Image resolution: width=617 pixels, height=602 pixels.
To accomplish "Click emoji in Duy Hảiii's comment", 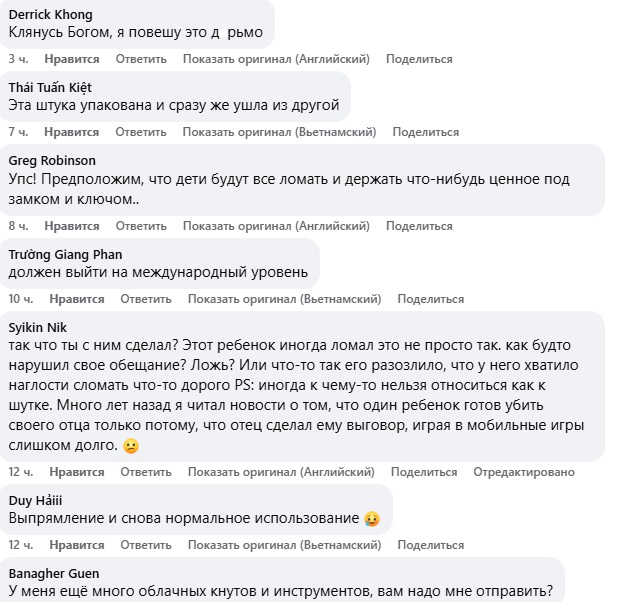I will point(372,519).
